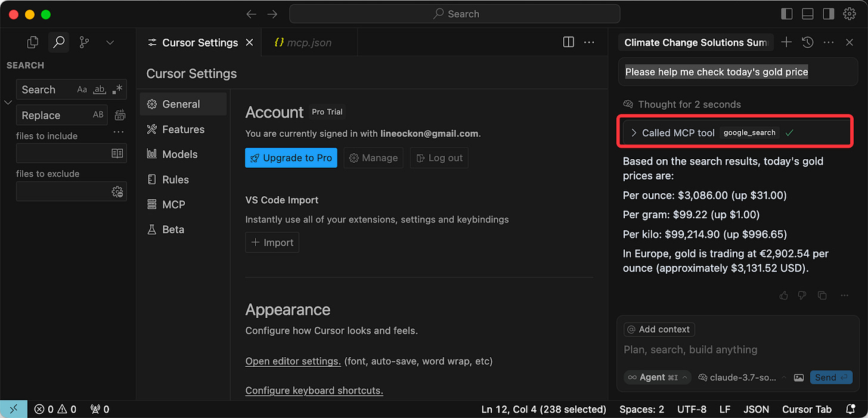Select General settings section
Screen dimensions: 868x418
coord(183,104)
